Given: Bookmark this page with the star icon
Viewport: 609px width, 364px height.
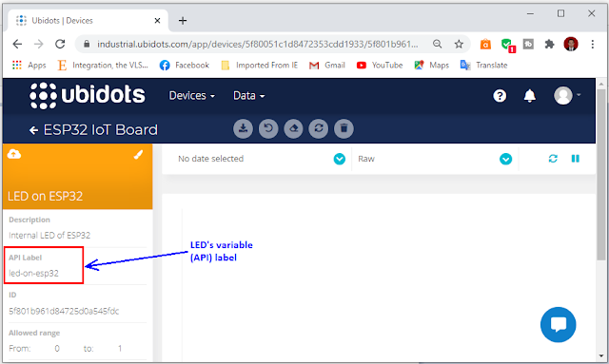Looking at the screenshot, I should [x=459, y=45].
